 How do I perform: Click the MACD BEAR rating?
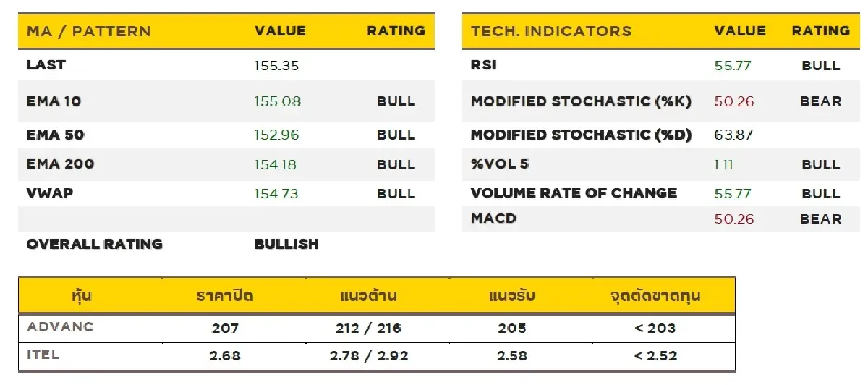pos(821,219)
